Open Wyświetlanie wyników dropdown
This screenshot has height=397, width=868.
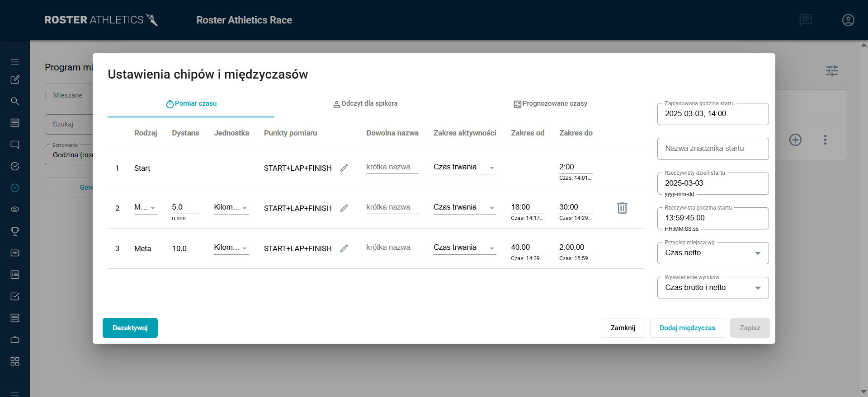tap(713, 288)
